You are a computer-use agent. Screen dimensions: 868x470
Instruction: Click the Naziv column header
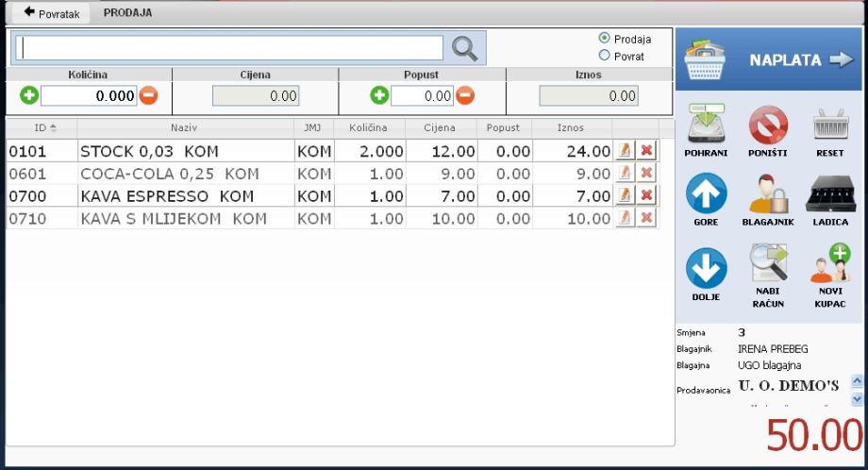click(x=186, y=127)
